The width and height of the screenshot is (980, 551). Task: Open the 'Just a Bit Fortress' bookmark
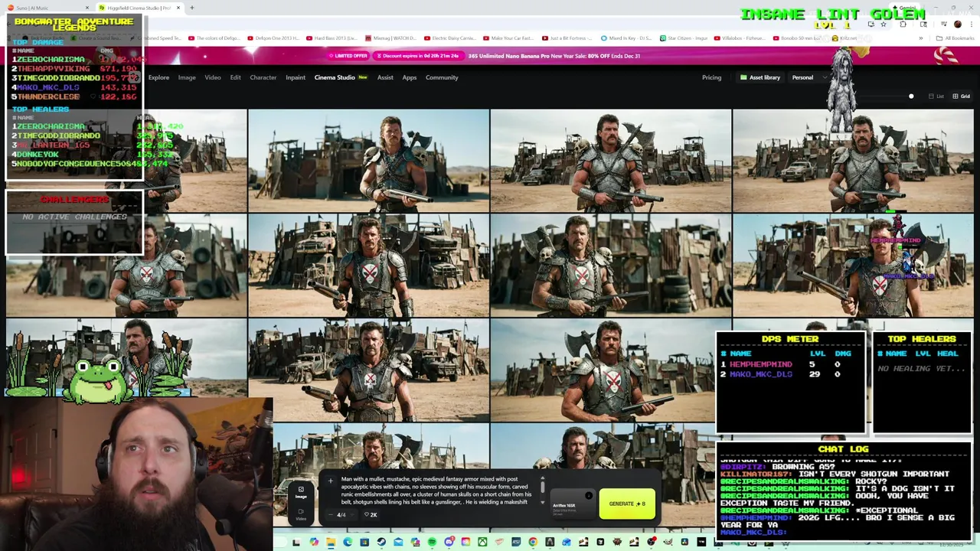567,38
